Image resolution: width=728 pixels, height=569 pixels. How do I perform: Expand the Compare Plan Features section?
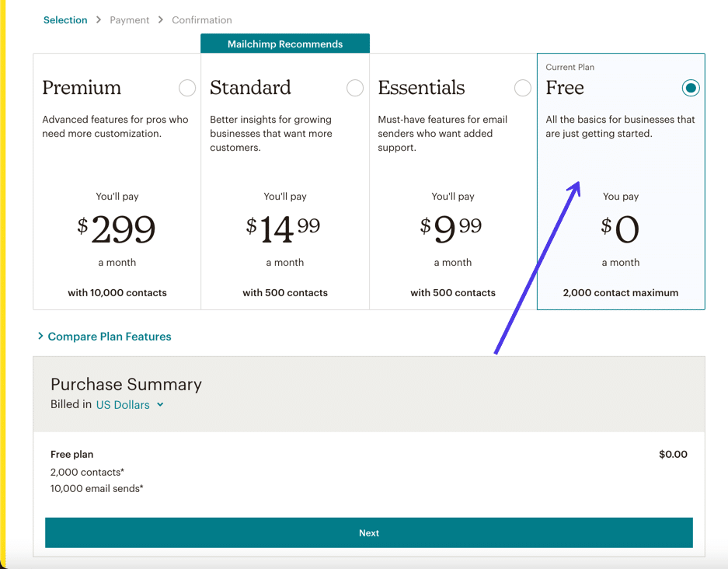109,337
